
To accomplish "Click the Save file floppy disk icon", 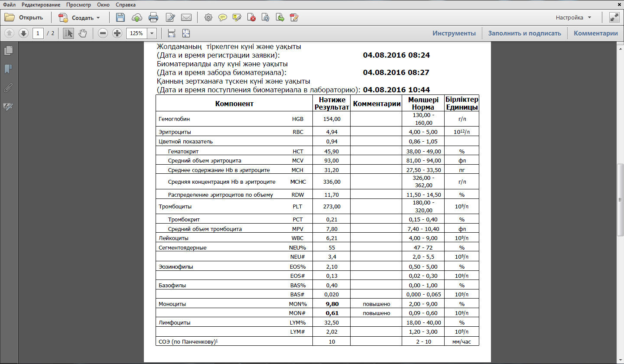I will [120, 18].
